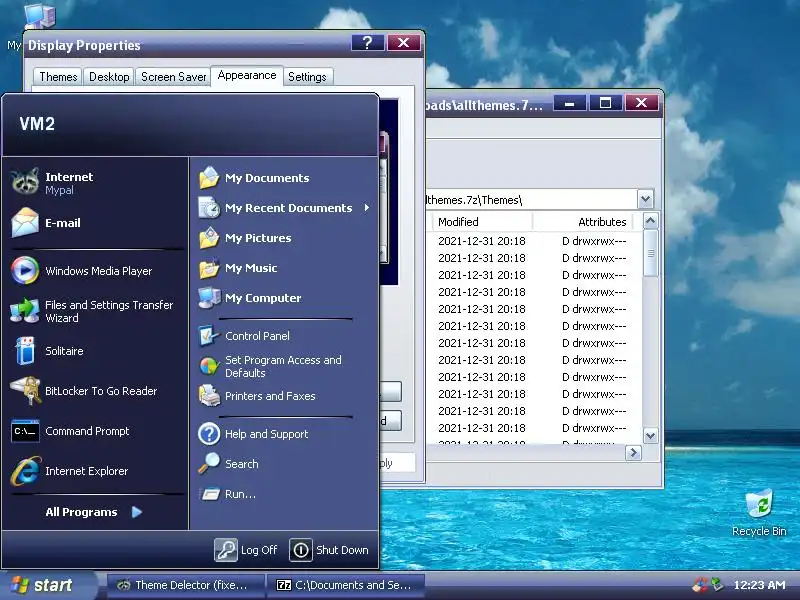The width and height of the screenshot is (800, 600).
Task: Open Mypal Internet browser icon
Action: pyautogui.click(x=25, y=182)
